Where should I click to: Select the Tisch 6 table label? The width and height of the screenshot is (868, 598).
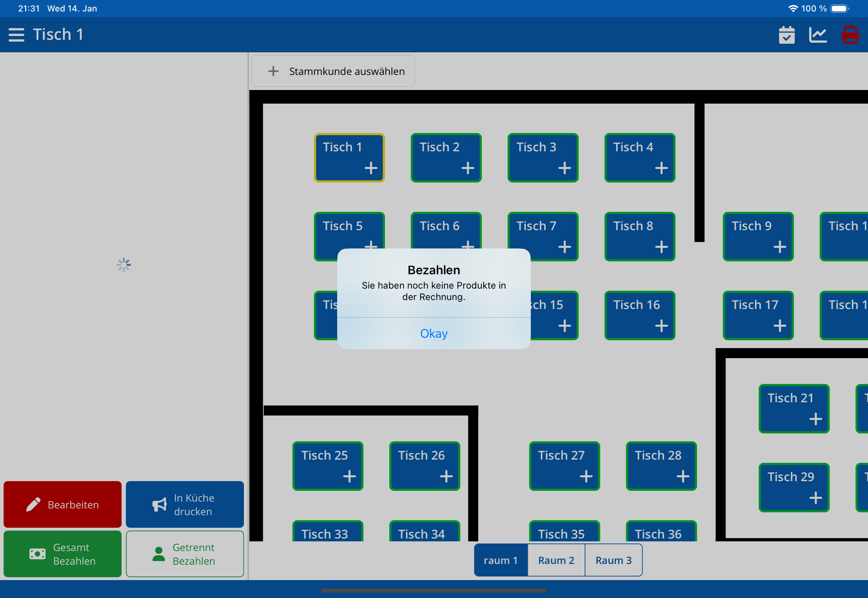coord(439,226)
